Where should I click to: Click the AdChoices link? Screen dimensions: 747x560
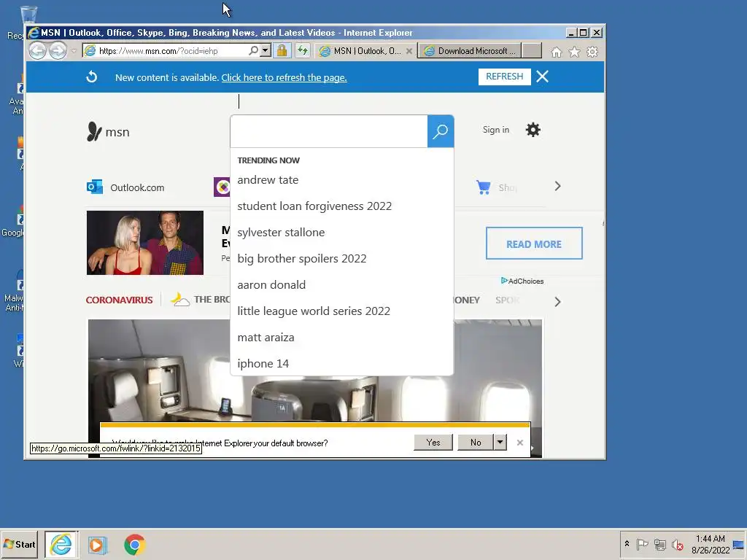[x=522, y=281]
